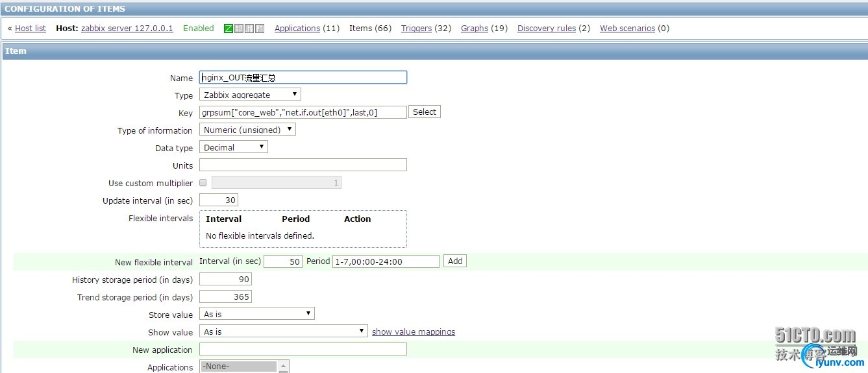
Task: Open the show value mappings link
Action: 414,332
